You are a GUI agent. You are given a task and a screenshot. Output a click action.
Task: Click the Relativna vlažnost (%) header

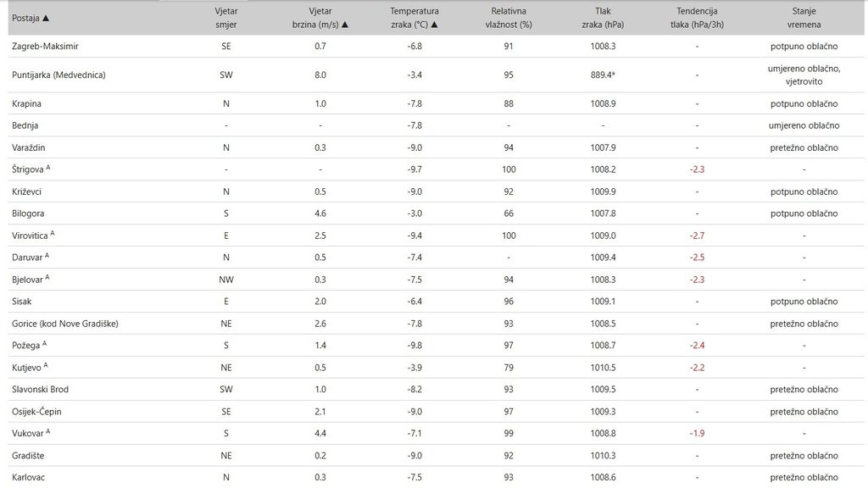pos(509,18)
